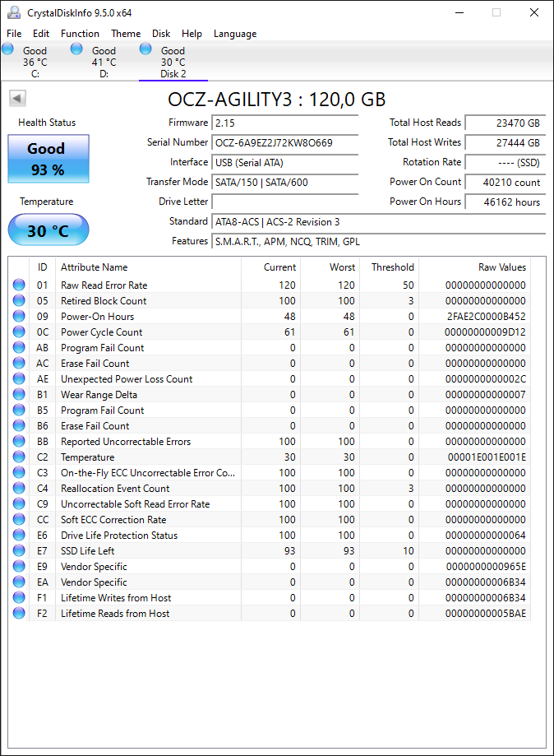The height and width of the screenshot is (756, 554).
Task: Click the Threshold column header
Action: click(x=390, y=267)
